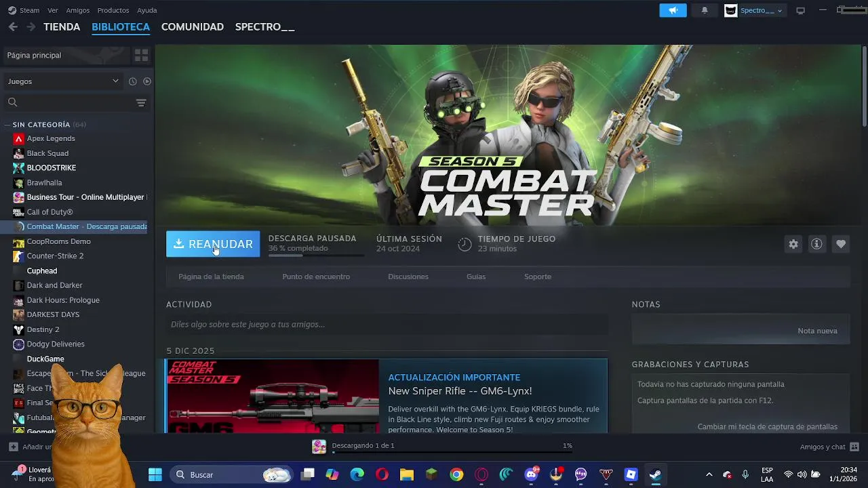Open Discord from the taskbar
The width and height of the screenshot is (868, 488).
pos(531,474)
